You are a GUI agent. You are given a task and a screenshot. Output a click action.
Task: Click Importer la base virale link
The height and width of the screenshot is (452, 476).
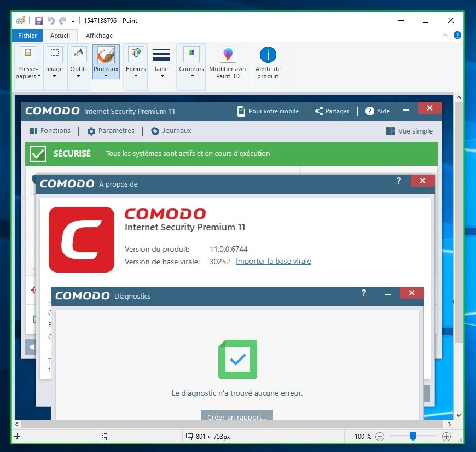[273, 262]
